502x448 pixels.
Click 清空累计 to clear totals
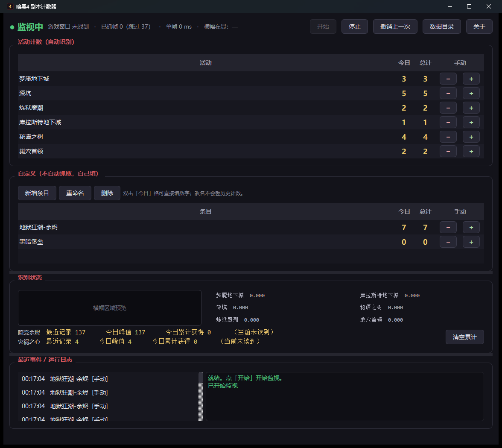tap(464, 337)
